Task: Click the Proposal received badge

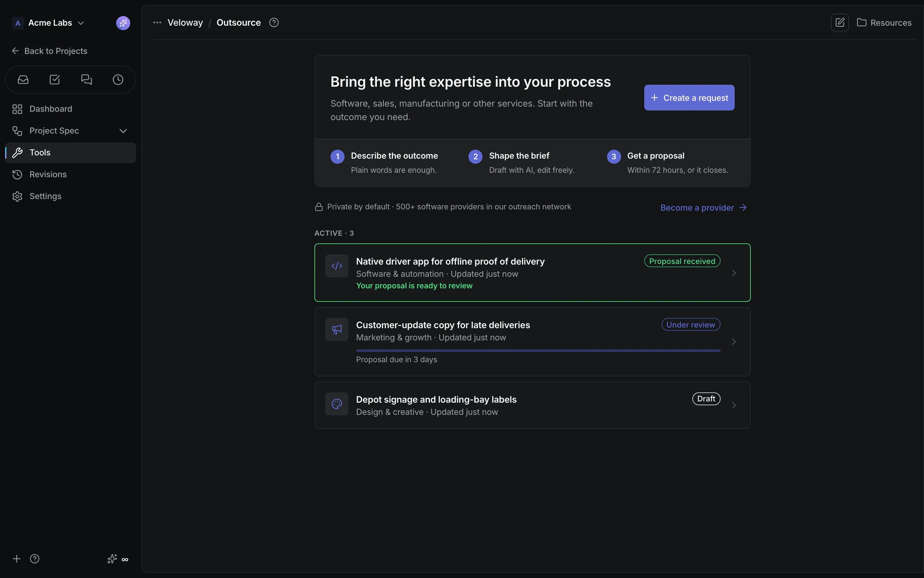Action: pyautogui.click(x=682, y=261)
